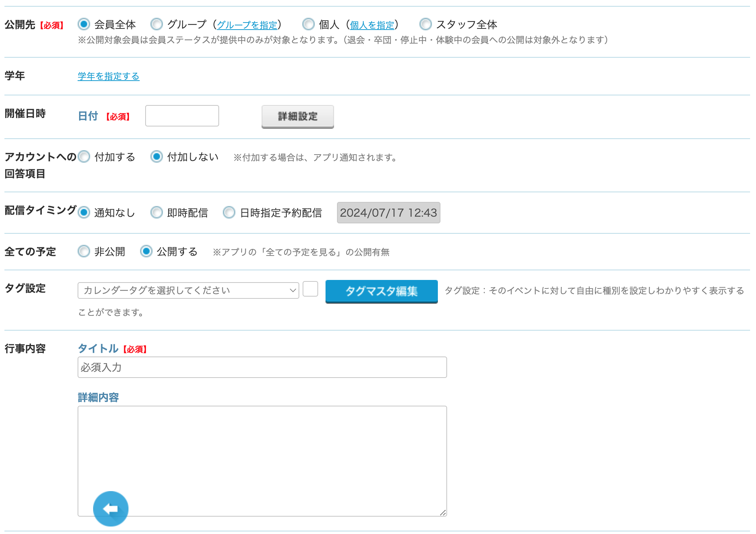Focus the 日付 date input field
This screenshot has height=534, width=756.
[182, 116]
